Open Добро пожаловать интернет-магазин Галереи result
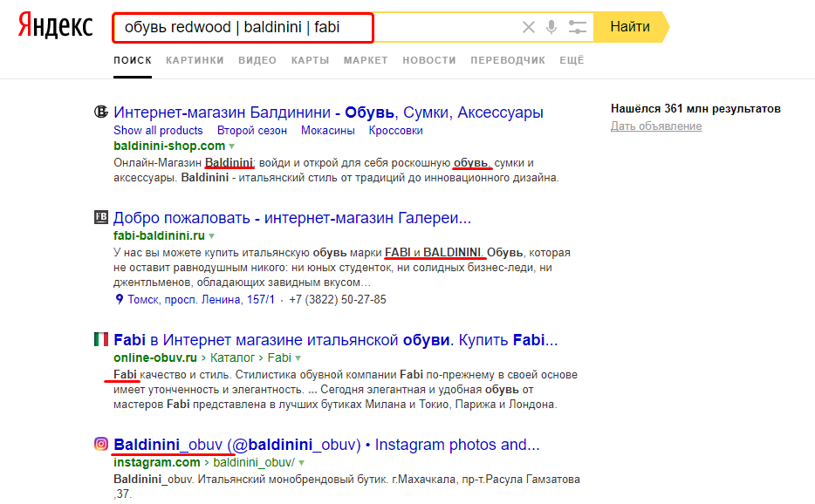The width and height of the screenshot is (815, 504). [x=292, y=218]
